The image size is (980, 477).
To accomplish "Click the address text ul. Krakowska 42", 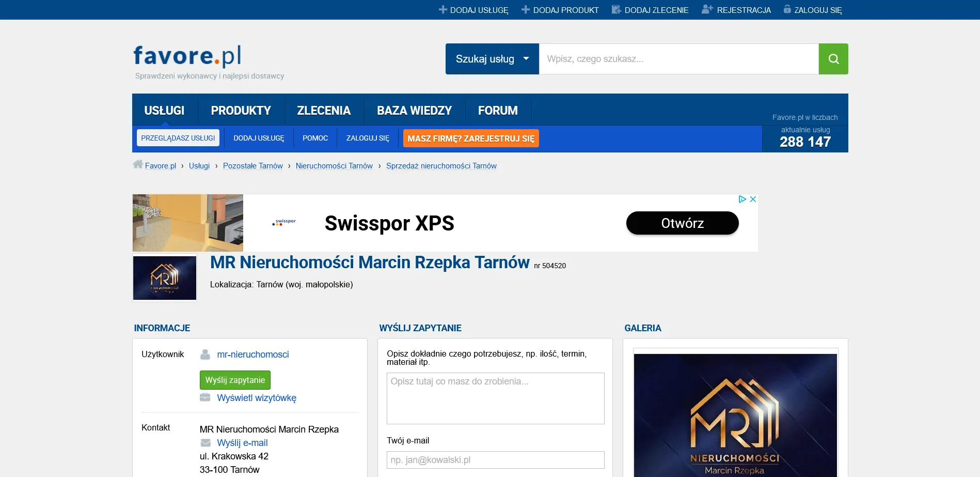I will coord(234,456).
